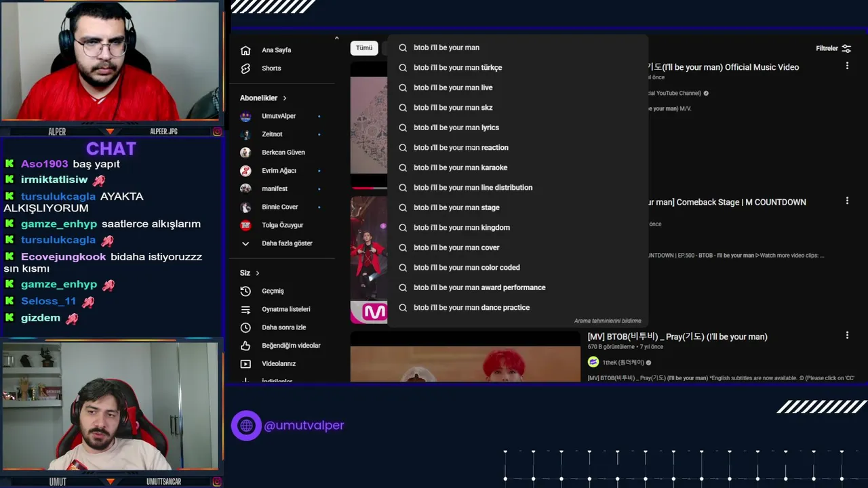
Task: Click the globe icon beside @umutvalper
Action: (x=246, y=426)
